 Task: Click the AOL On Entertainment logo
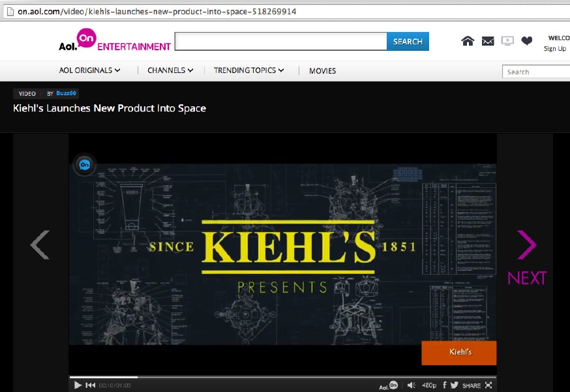point(115,40)
